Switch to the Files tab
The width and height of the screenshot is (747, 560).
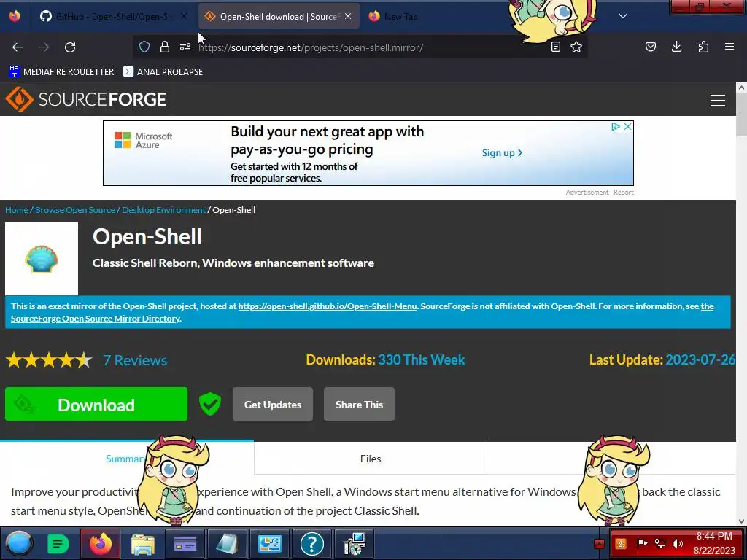[370, 459]
